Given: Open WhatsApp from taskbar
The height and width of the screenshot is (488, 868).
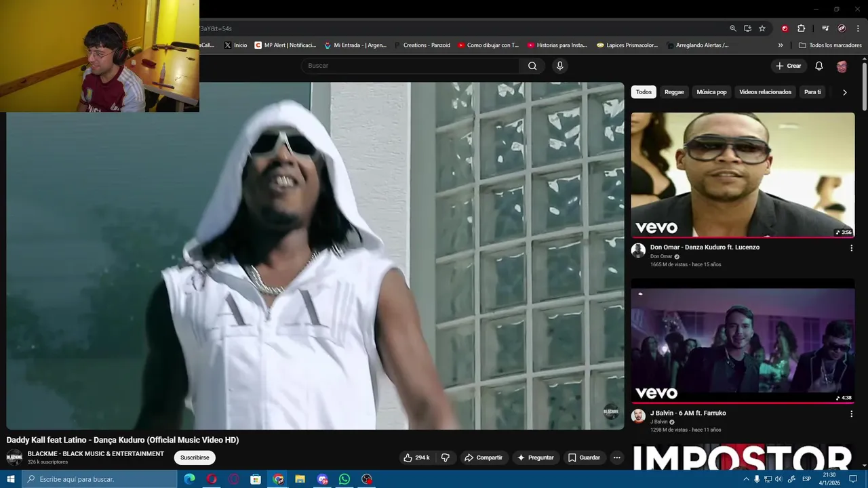Looking at the screenshot, I should point(344,479).
